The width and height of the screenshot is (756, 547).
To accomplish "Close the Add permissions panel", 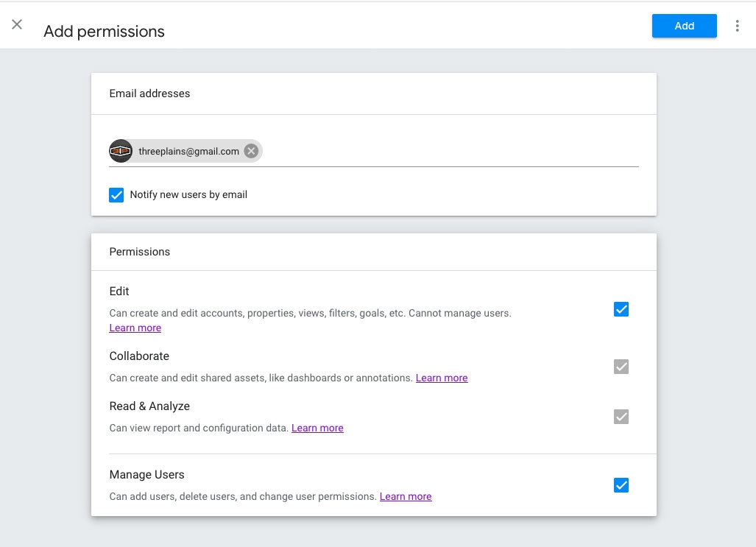I will point(17,24).
